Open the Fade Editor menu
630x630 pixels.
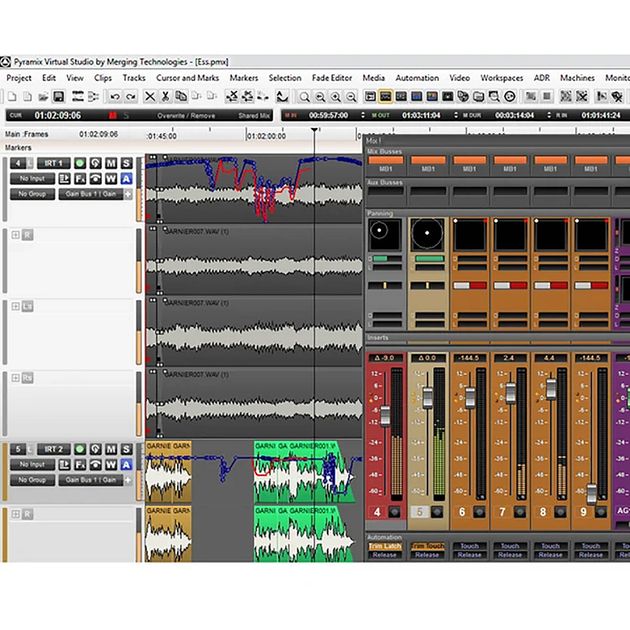(x=331, y=78)
